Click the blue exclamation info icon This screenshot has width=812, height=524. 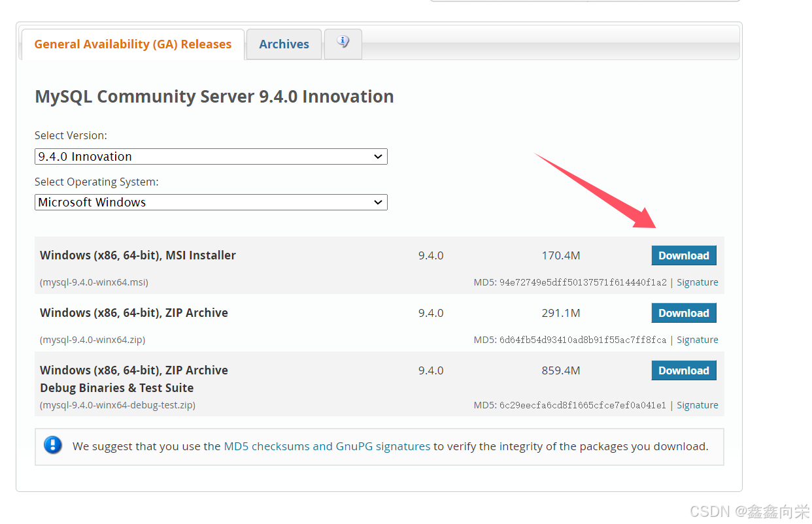click(53, 446)
